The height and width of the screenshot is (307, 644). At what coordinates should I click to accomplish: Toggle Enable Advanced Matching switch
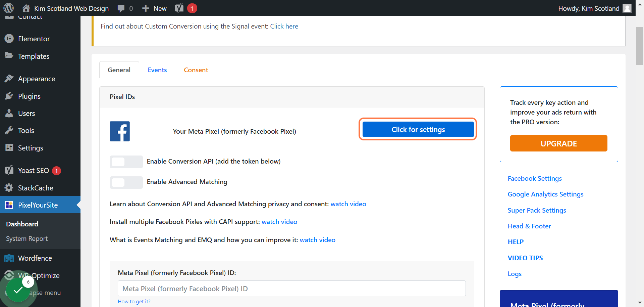click(x=126, y=182)
